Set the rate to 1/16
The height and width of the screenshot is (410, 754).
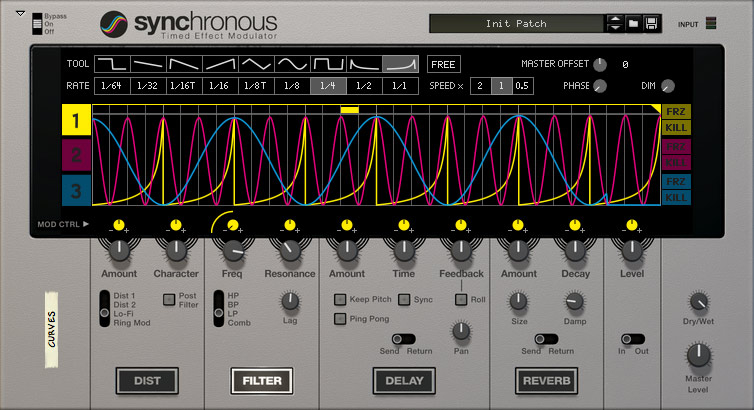(220, 86)
